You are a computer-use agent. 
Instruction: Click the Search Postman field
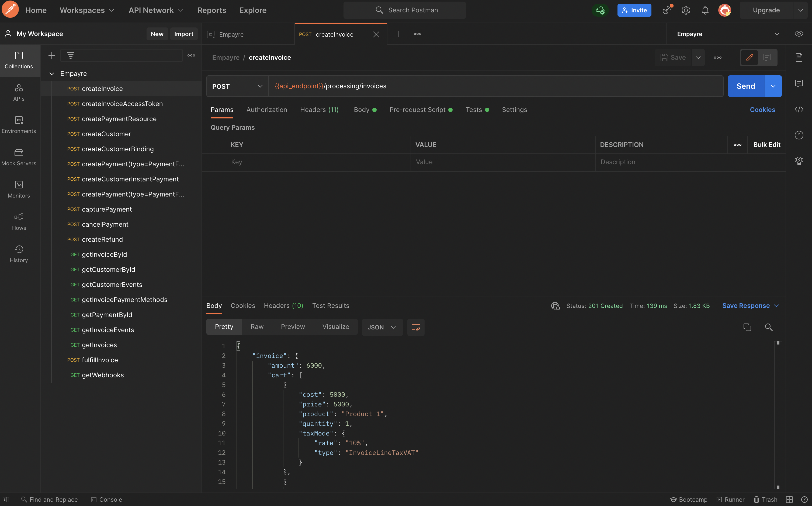[x=404, y=10]
